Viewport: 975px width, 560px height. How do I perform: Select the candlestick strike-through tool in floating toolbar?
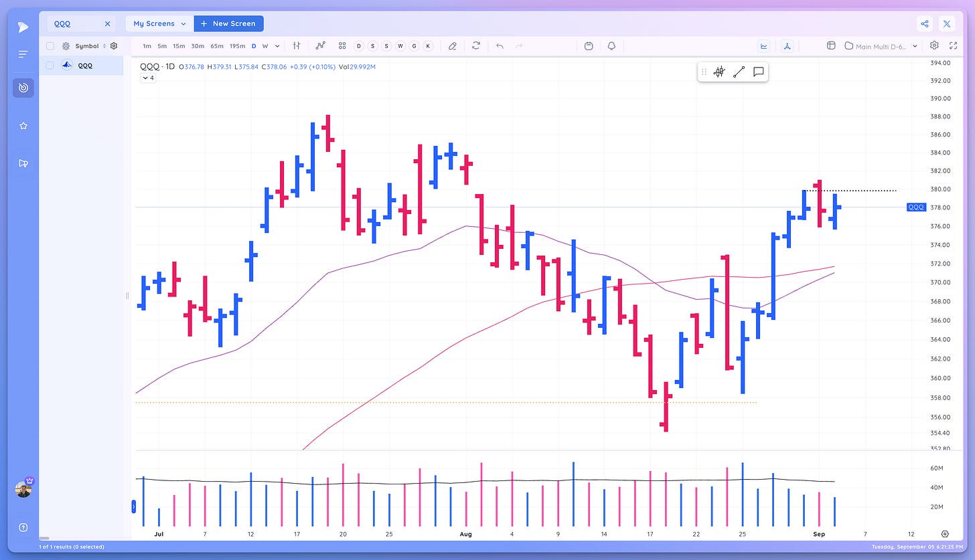(719, 72)
